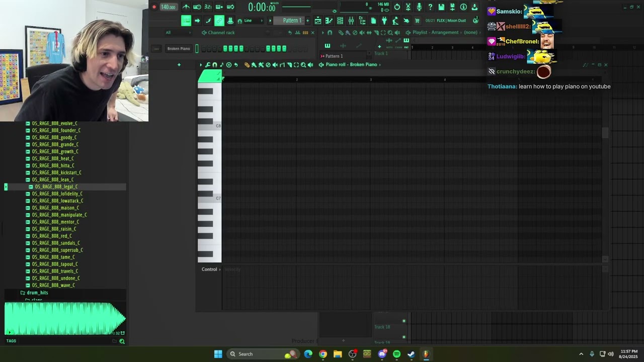Select the piano roll Draw pencil tool
The height and width of the screenshot is (362, 644).
click(247, 65)
